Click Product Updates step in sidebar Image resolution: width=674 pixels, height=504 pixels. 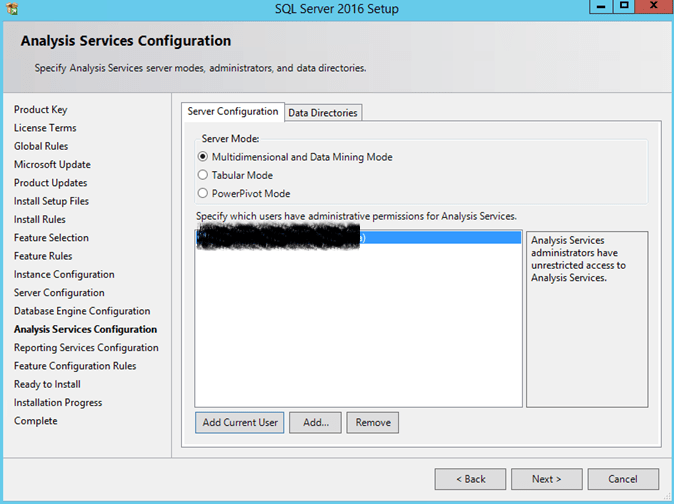pos(50,183)
